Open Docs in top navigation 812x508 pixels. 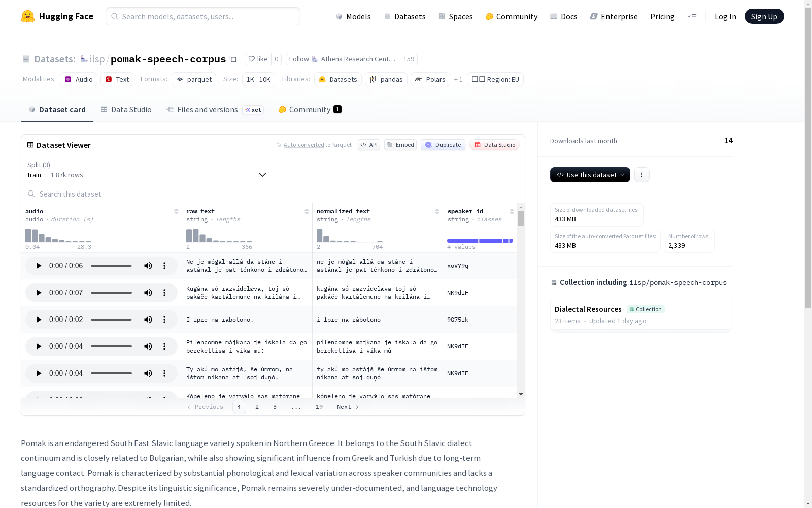coord(564,16)
